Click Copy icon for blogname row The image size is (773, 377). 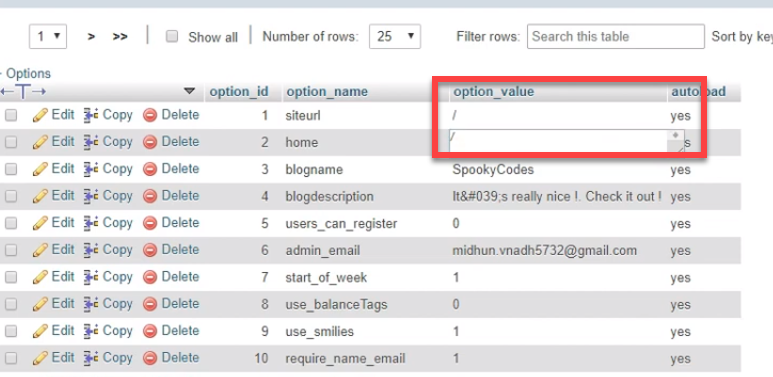tap(90, 169)
